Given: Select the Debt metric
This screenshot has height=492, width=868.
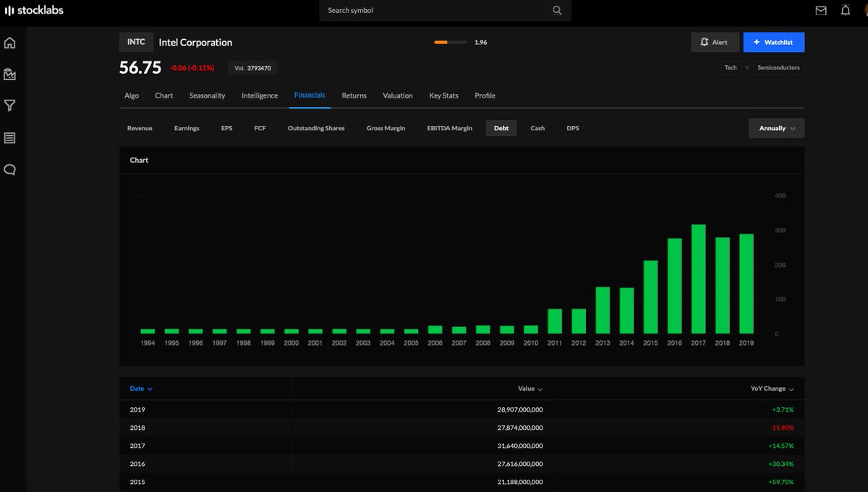Looking at the screenshot, I should (x=501, y=128).
